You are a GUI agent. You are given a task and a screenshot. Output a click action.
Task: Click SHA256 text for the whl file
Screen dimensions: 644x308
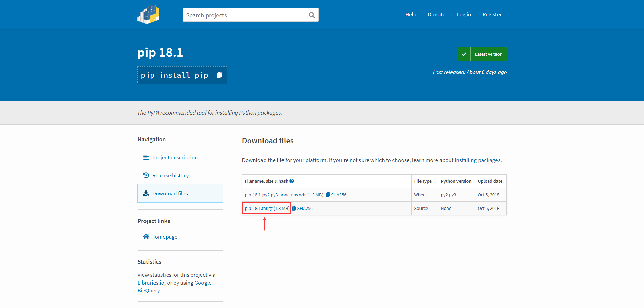339,195
